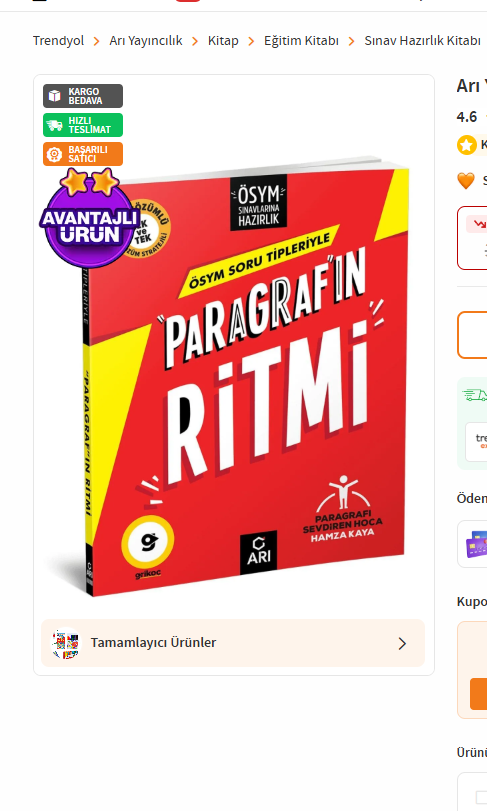The height and width of the screenshot is (811, 487).
Task: Click the Hızlı Teslimat truck badge
Action: pyautogui.click(x=83, y=125)
